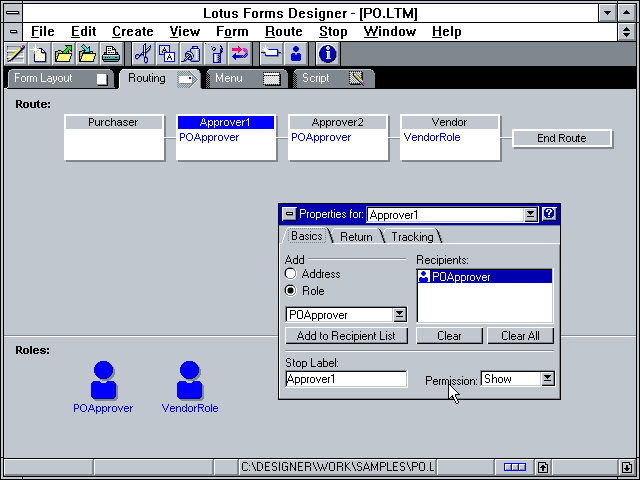Open the application system menu in title bar
The width and height of the screenshot is (640, 480).
(x=13, y=13)
